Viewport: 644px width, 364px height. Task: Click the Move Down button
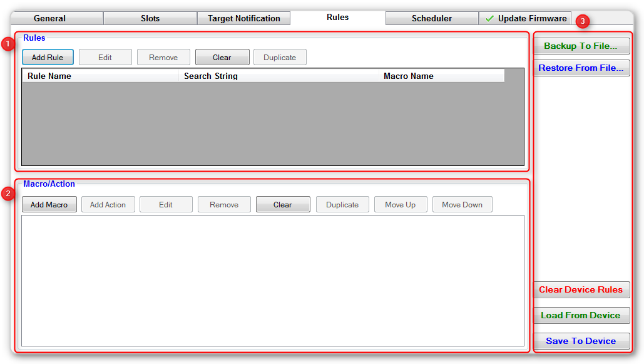[462, 205]
